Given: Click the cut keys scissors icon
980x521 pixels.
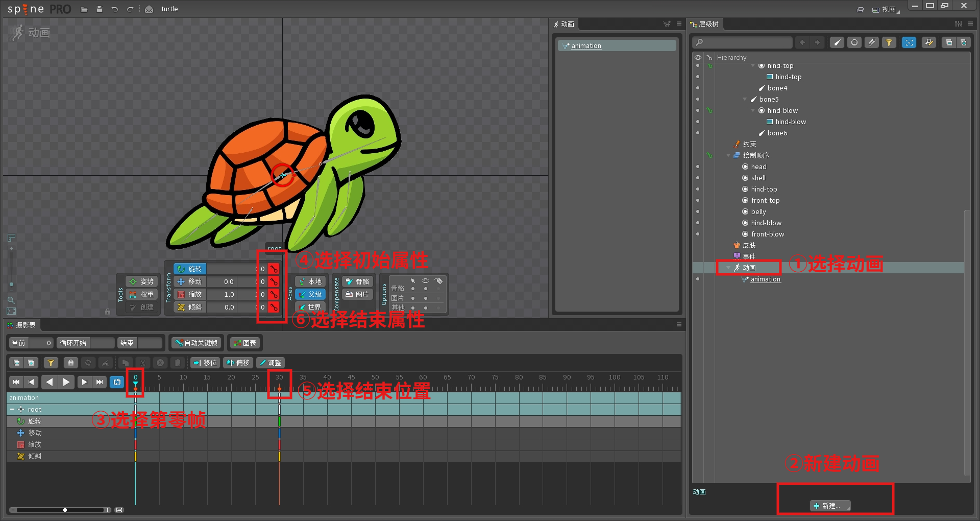Looking at the screenshot, I should click(143, 363).
